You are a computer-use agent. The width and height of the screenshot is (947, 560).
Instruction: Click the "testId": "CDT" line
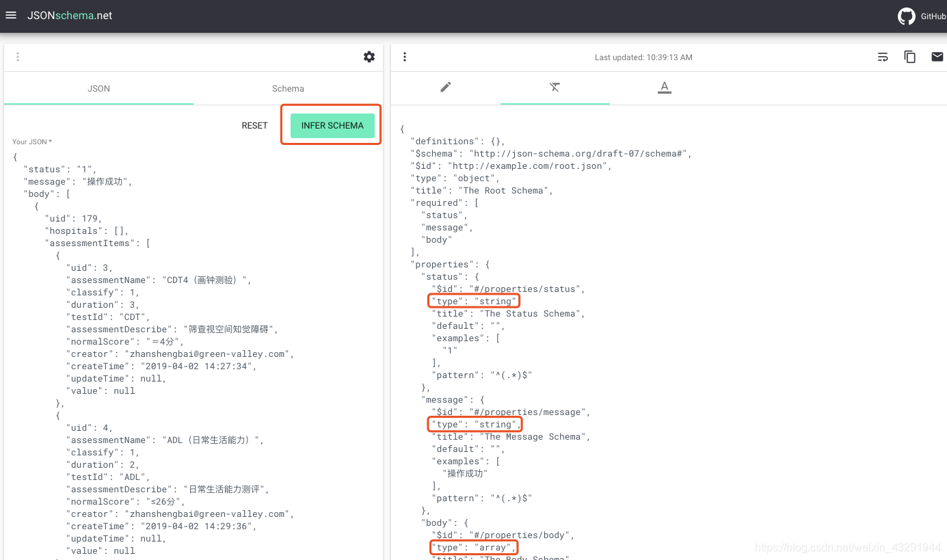tap(107, 317)
